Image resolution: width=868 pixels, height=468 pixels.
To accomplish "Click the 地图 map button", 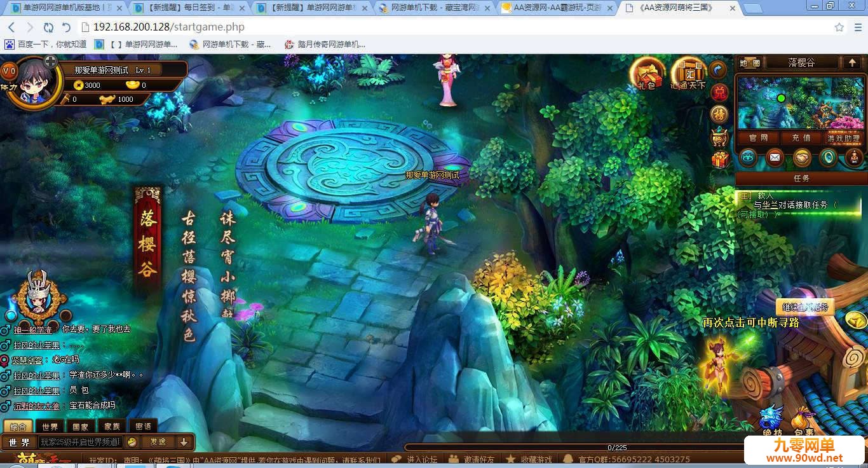I will click(750, 62).
